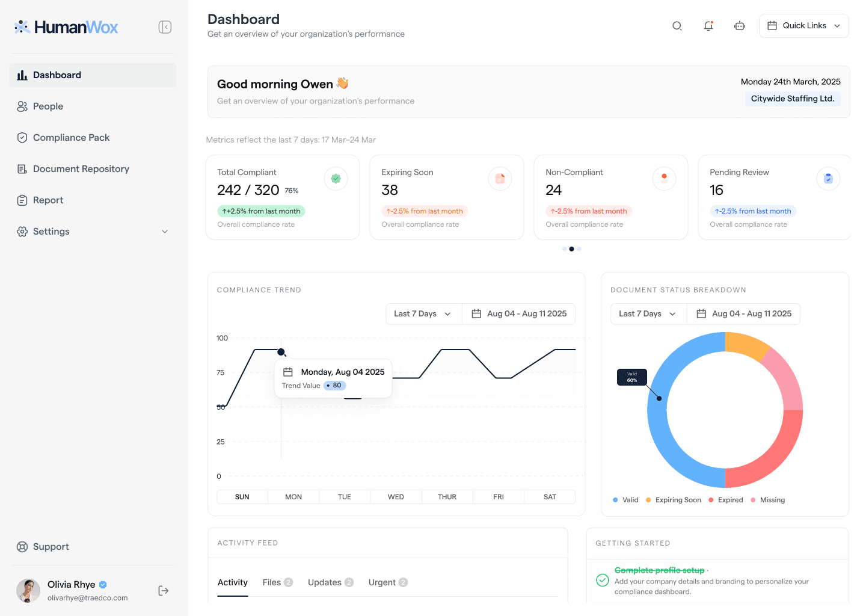The height and width of the screenshot is (616, 866).
Task: Open Compliance Trend date range picker
Action: pos(519,314)
